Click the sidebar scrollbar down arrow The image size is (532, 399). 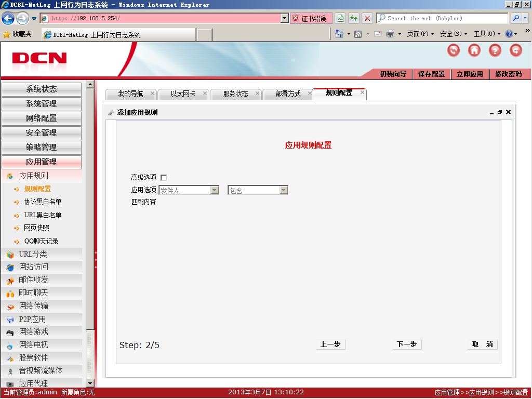coord(90,383)
